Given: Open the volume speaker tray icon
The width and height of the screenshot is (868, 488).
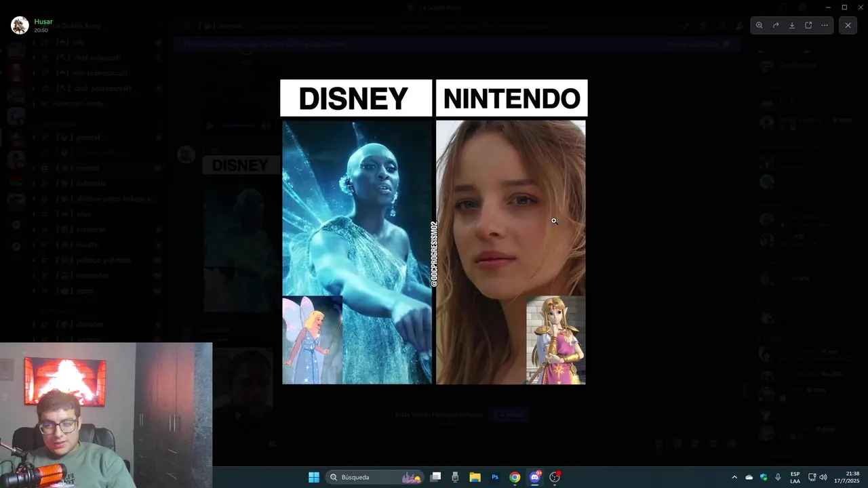Looking at the screenshot, I should [x=823, y=477].
